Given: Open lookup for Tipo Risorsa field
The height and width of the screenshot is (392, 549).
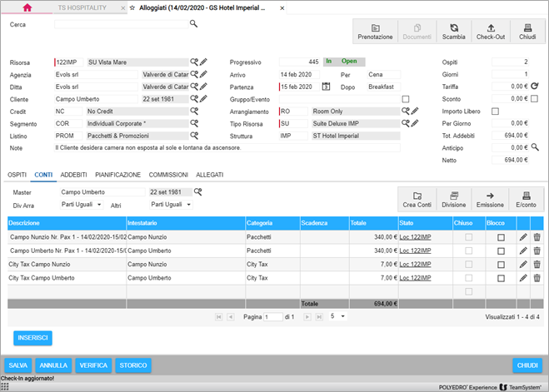Looking at the screenshot, I should (406, 123).
